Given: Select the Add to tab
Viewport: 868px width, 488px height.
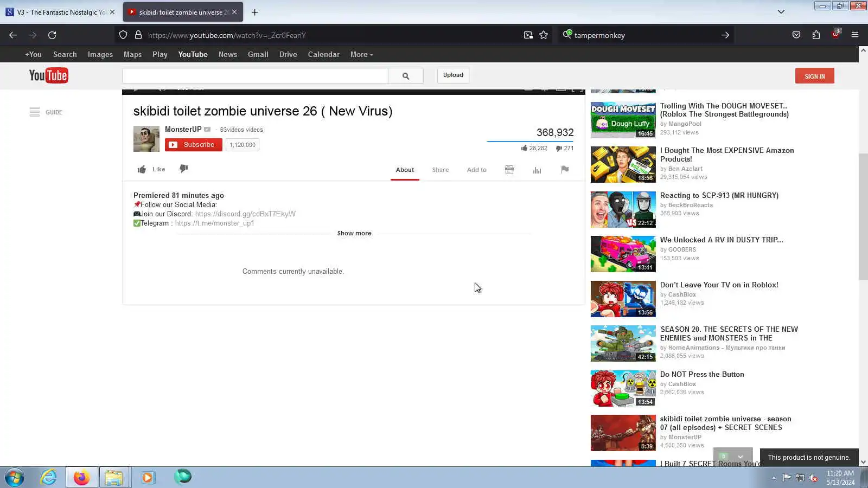Looking at the screenshot, I should coord(477,170).
